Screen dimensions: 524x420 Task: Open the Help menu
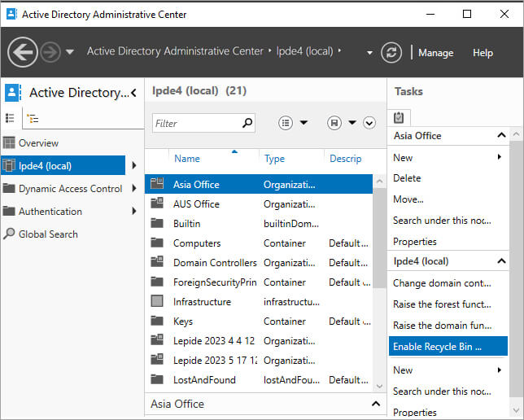tap(483, 52)
